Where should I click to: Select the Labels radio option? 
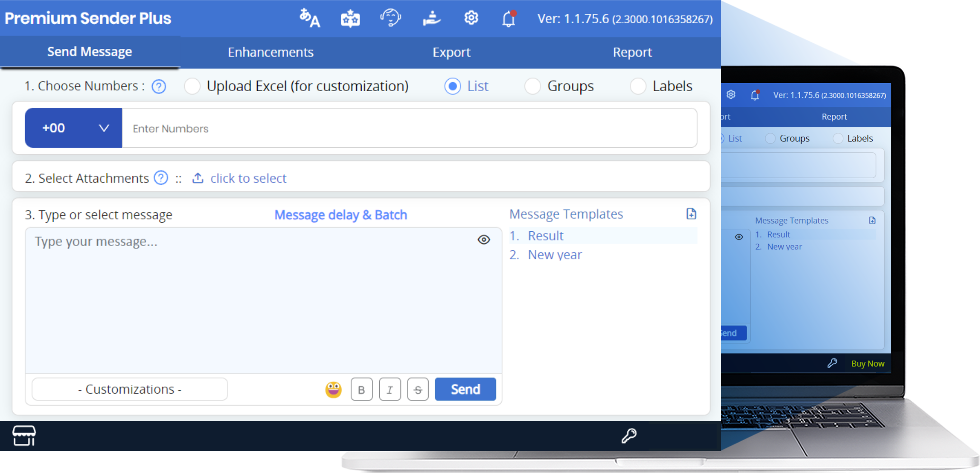tap(638, 86)
